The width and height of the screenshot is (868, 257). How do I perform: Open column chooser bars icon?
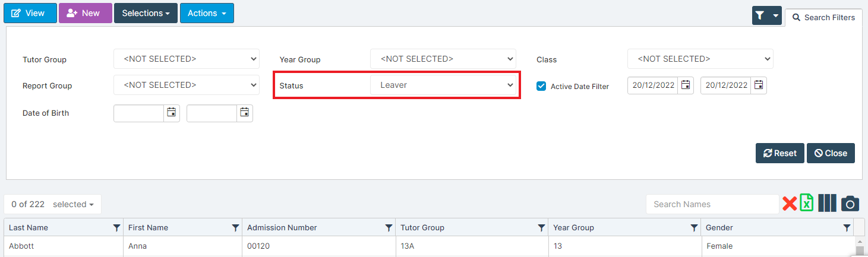coord(827,203)
